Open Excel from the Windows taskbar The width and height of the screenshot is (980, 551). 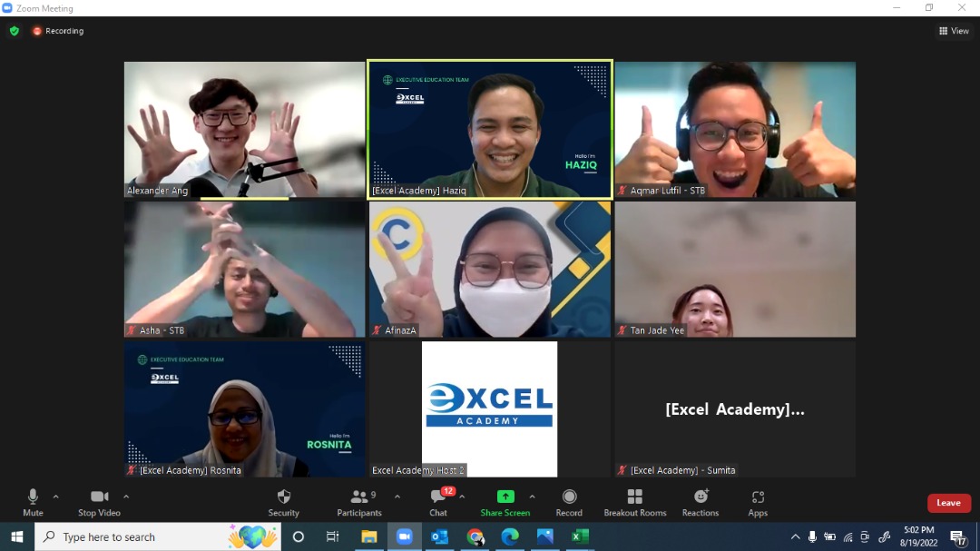coord(579,536)
